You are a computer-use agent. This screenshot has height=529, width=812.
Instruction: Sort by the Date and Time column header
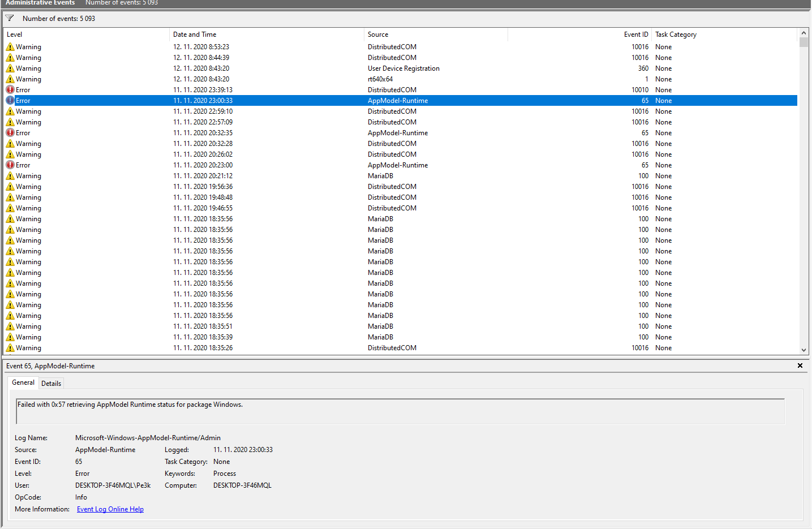267,35
